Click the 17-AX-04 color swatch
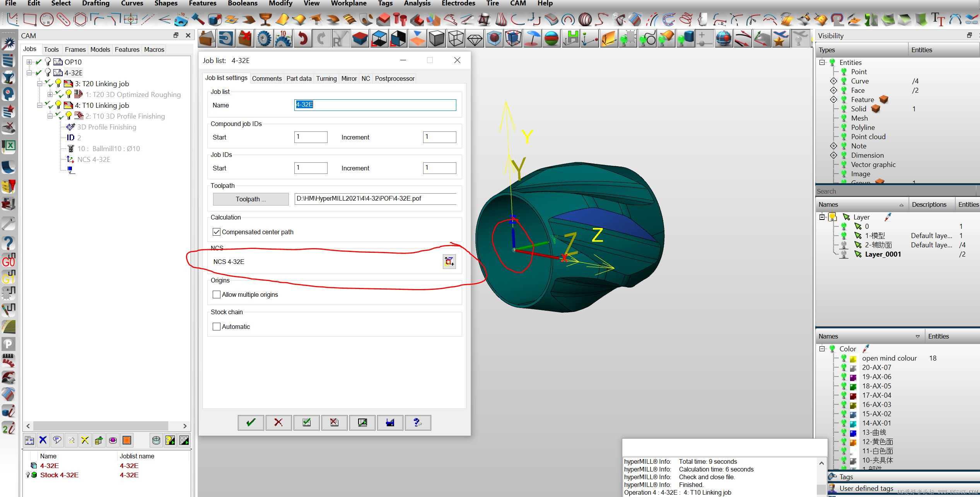This screenshot has width=980, height=497. (x=853, y=396)
